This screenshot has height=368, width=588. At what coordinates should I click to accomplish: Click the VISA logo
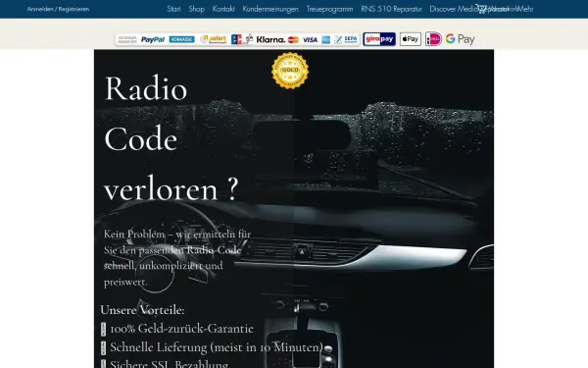click(310, 40)
